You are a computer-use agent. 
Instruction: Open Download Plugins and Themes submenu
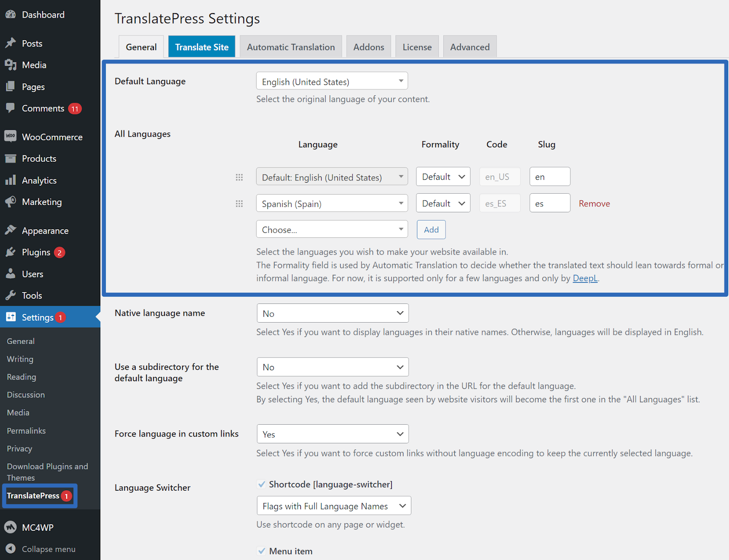[47, 472]
